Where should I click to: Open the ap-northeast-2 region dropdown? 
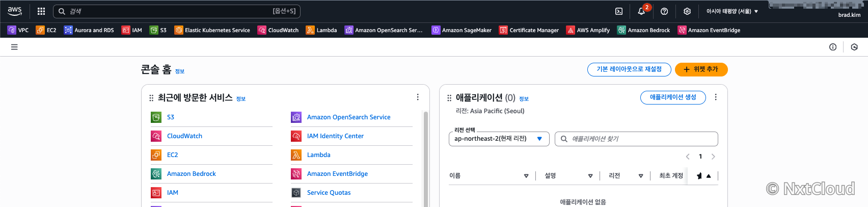[x=499, y=139]
